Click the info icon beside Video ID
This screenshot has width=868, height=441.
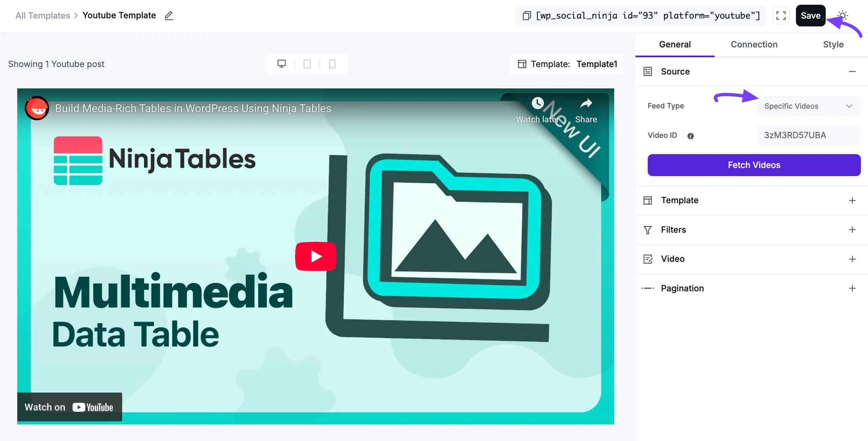[x=690, y=136]
